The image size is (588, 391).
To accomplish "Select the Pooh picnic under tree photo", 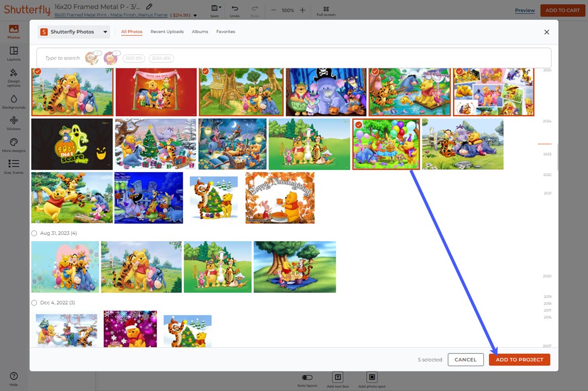I will click(x=295, y=267).
